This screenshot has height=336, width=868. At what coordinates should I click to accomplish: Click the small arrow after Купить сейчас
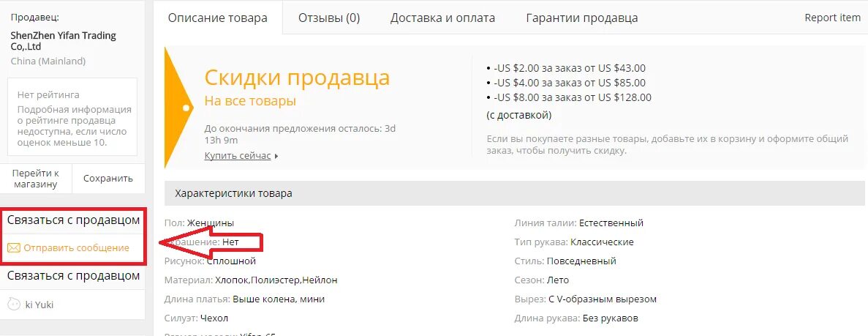tap(276, 157)
